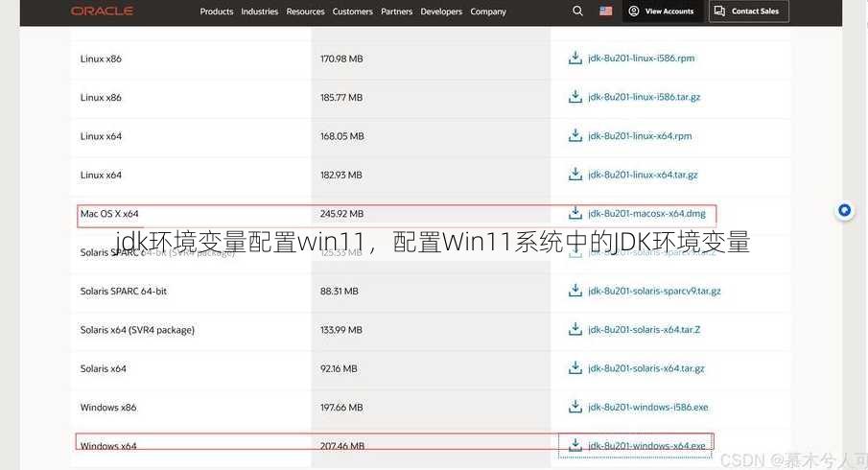Select the 245.92 MB size cell

pos(341,214)
